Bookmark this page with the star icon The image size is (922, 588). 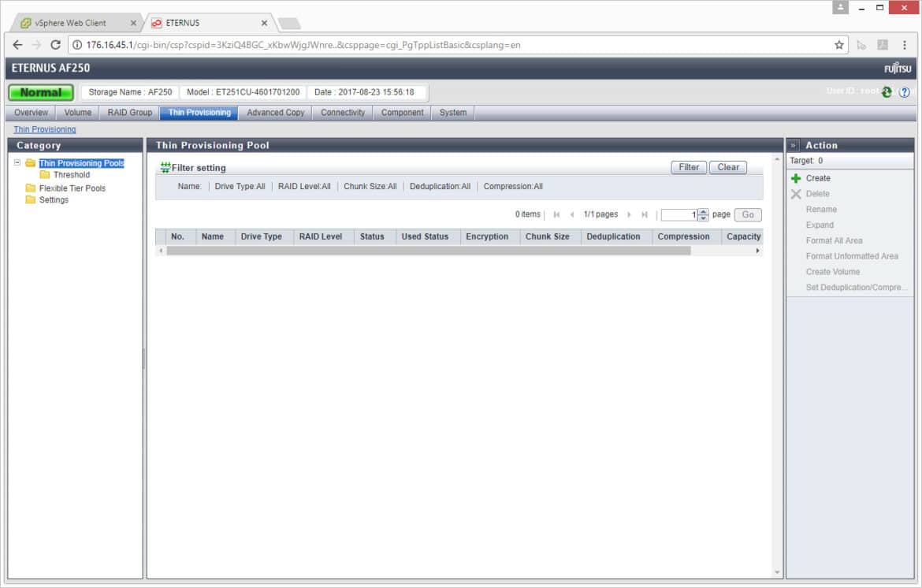tap(839, 45)
